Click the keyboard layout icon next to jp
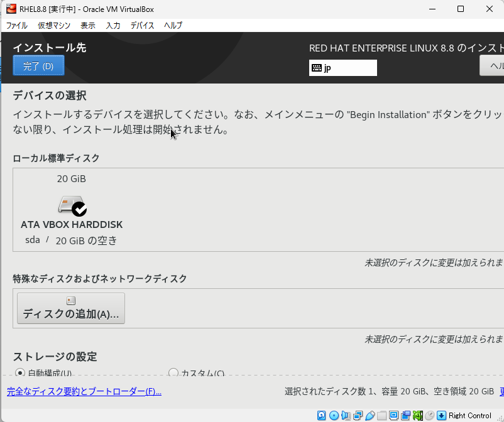Screen dimensions: 504x422 pos(317,68)
